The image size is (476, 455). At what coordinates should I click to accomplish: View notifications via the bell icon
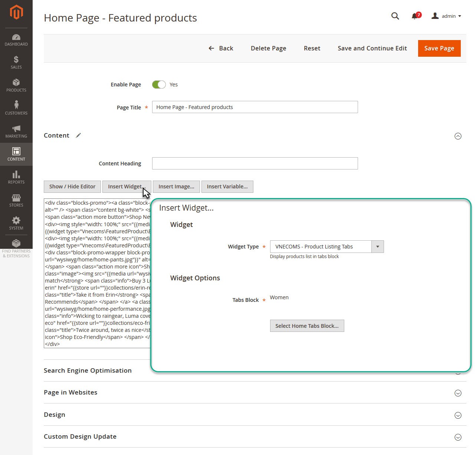tap(415, 16)
